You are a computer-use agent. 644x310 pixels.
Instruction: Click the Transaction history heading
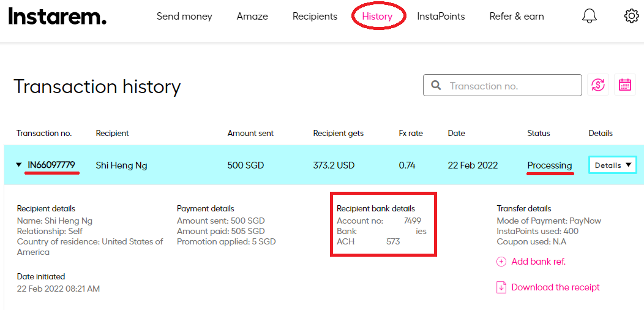click(97, 87)
